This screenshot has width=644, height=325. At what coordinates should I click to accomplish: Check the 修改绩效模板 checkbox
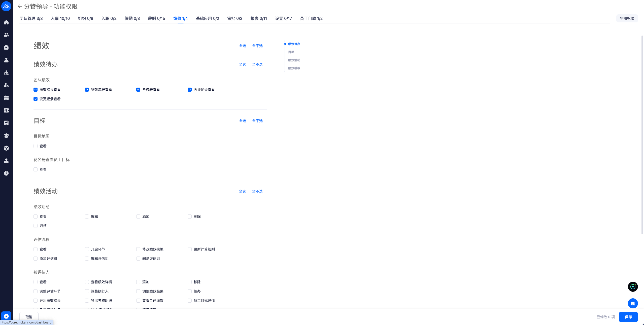pyautogui.click(x=138, y=249)
